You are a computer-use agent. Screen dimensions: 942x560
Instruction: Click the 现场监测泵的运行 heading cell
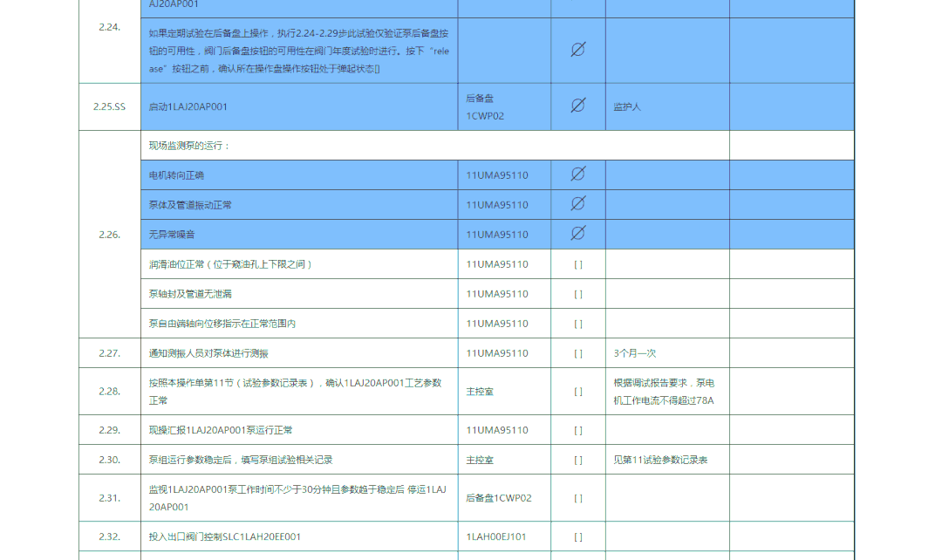click(189, 146)
